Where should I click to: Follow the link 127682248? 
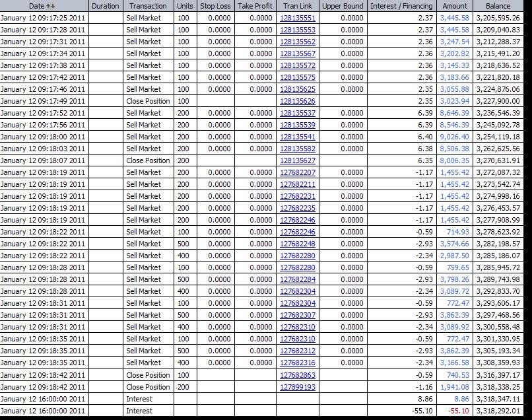point(298,244)
